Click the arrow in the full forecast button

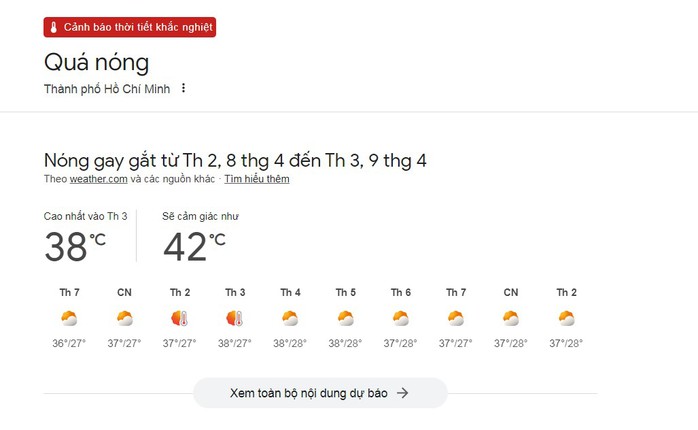coord(402,393)
